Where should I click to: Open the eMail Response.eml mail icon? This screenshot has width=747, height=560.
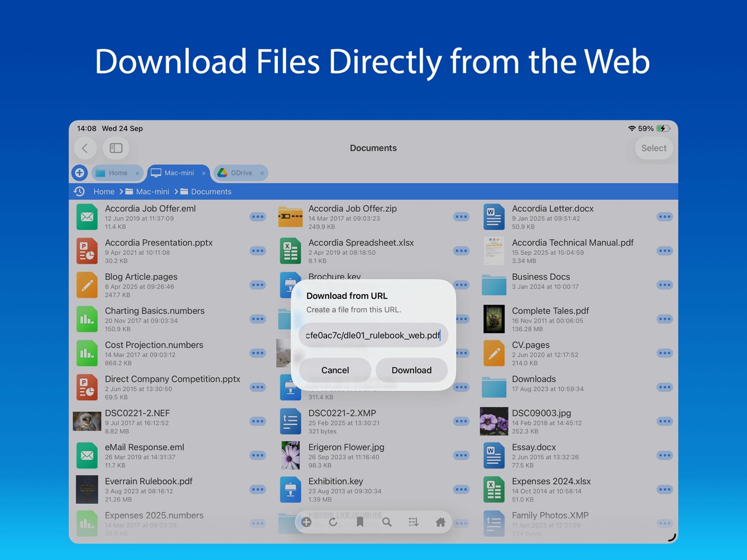point(87,456)
